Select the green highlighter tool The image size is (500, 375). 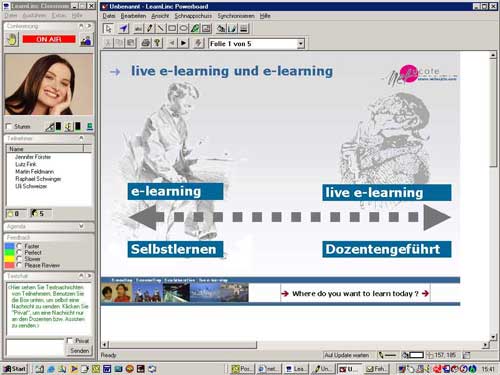[195, 29]
